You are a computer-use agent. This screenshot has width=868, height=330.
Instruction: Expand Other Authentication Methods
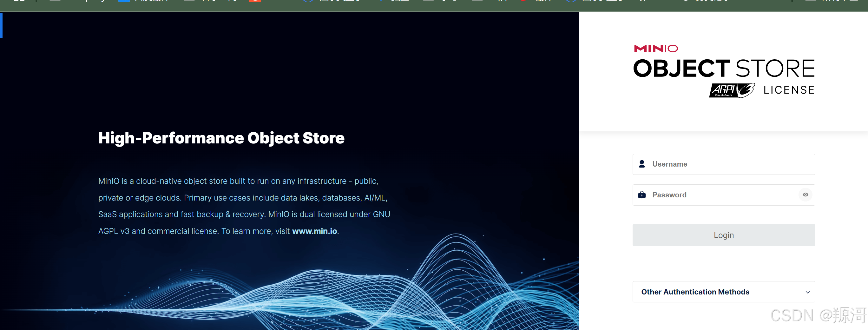tap(724, 292)
